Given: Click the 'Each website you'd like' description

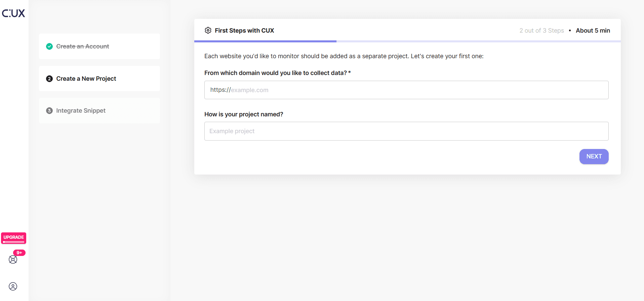Looking at the screenshot, I should (344, 56).
